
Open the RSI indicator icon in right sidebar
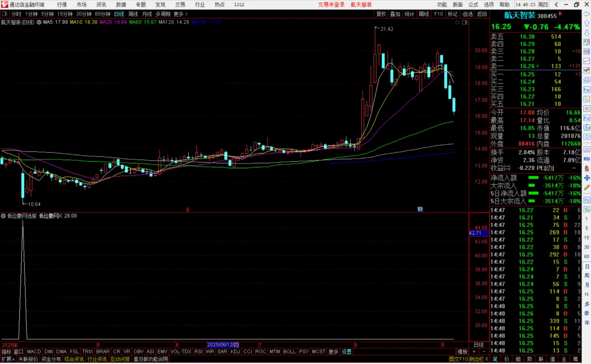tap(587, 159)
